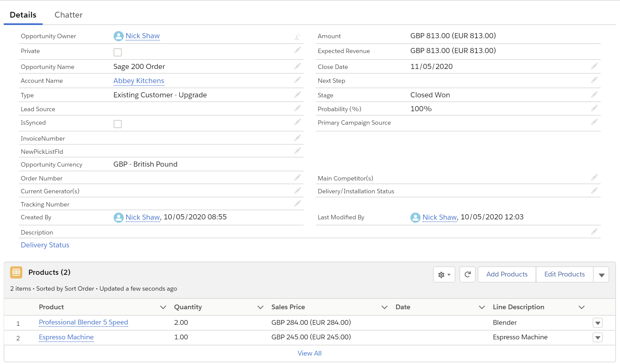620x364 pixels.
Task: Expand the row actions for Professional Blender
Action: pyautogui.click(x=598, y=323)
